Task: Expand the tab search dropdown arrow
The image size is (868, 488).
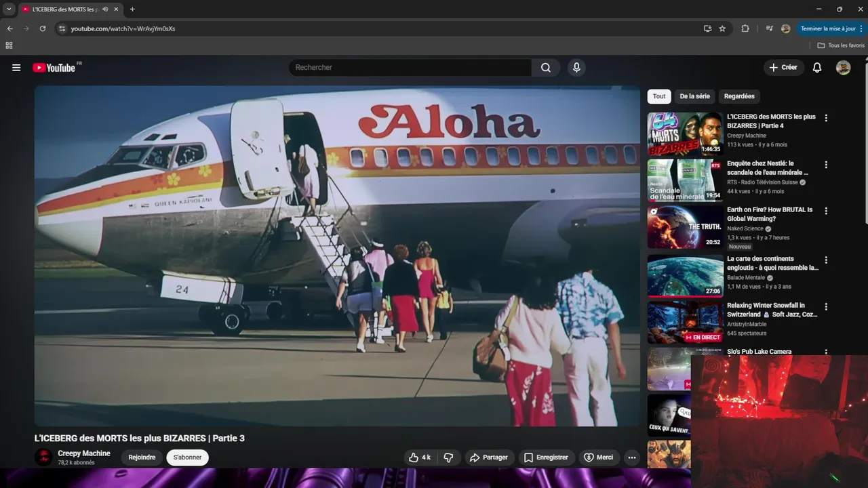Action: pos(9,9)
